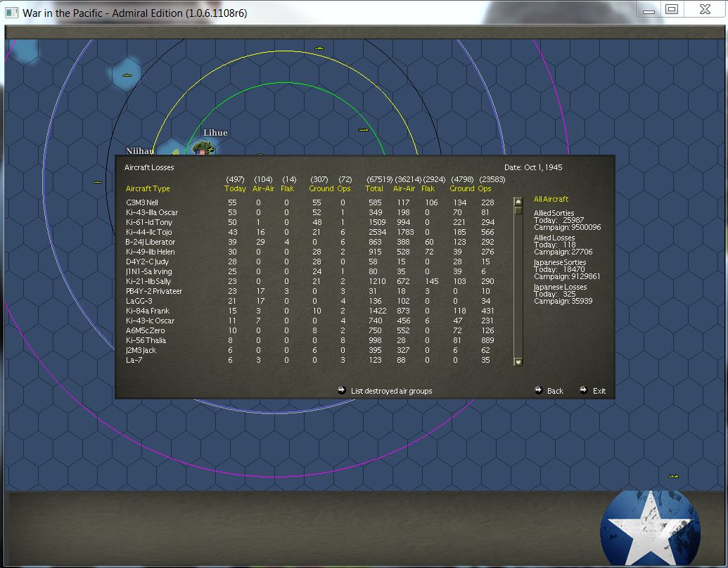This screenshot has height=568, width=728.
Task: Sort by the Aircraft Type column header
Action: tap(148, 188)
